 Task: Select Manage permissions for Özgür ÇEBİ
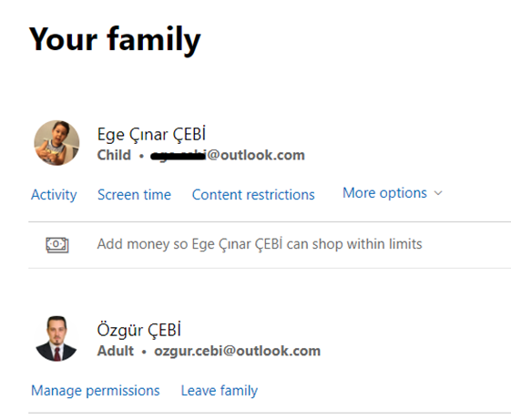pos(95,390)
